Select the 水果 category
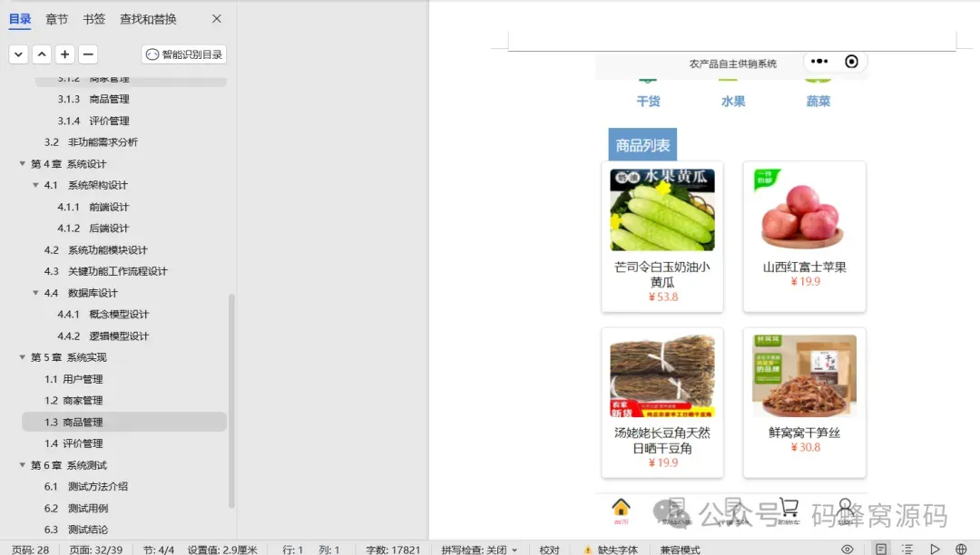This screenshot has width=980, height=555. (x=733, y=102)
